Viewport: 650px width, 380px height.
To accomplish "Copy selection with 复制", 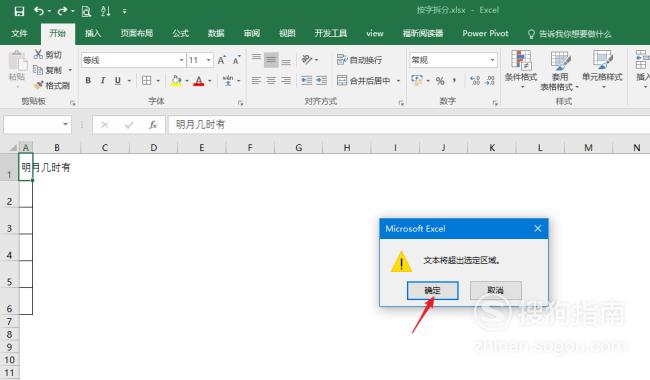I will click(48, 70).
